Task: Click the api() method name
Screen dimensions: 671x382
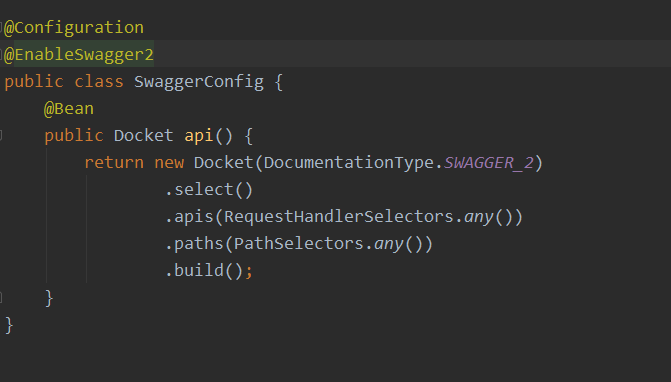Action: pos(199,136)
